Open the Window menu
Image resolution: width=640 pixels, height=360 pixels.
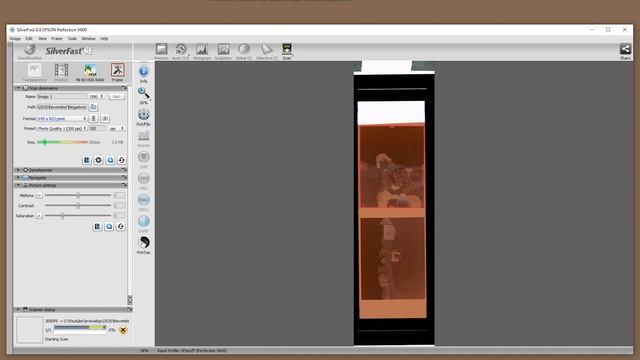click(x=88, y=39)
